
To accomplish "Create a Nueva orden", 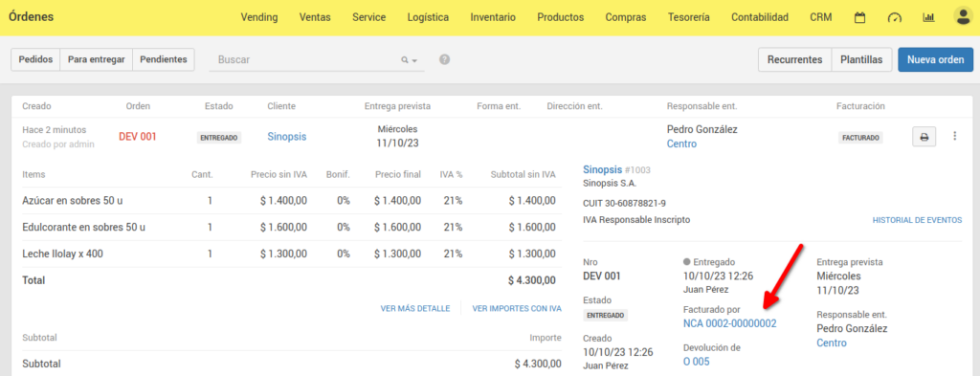I will pyautogui.click(x=936, y=60).
